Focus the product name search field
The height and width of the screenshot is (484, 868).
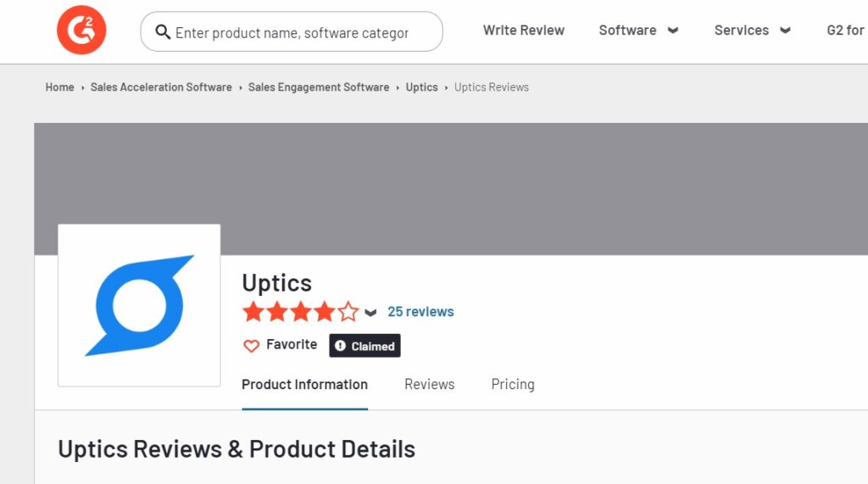[x=292, y=32]
